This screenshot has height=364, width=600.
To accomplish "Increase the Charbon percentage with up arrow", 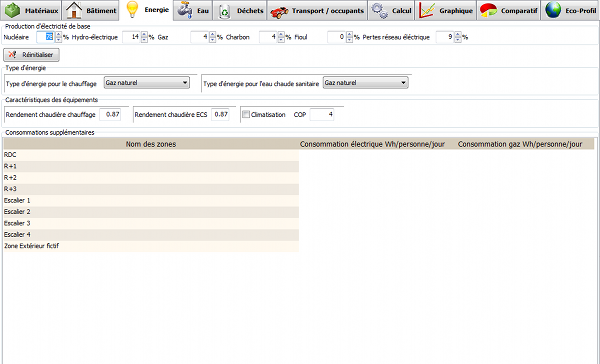I will click(x=281, y=34).
